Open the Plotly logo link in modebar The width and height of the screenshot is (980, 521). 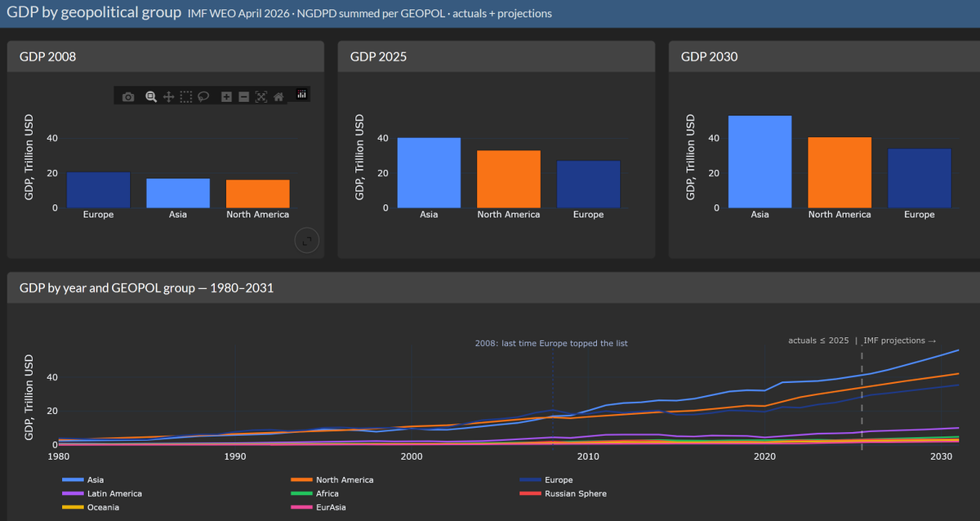[x=301, y=95]
